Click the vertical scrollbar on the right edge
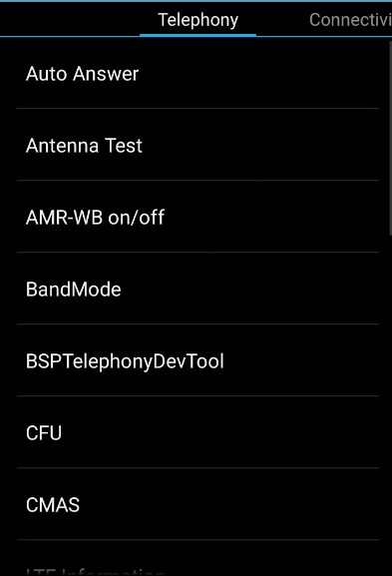This screenshot has width=392, height=576. click(390, 138)
